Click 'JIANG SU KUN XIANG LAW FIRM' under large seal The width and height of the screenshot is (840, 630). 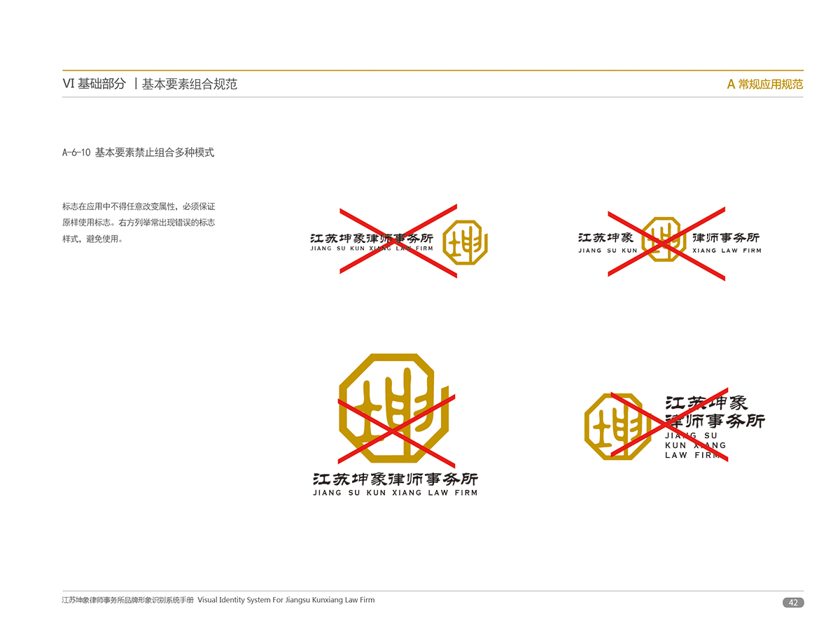tap(395, 493)
